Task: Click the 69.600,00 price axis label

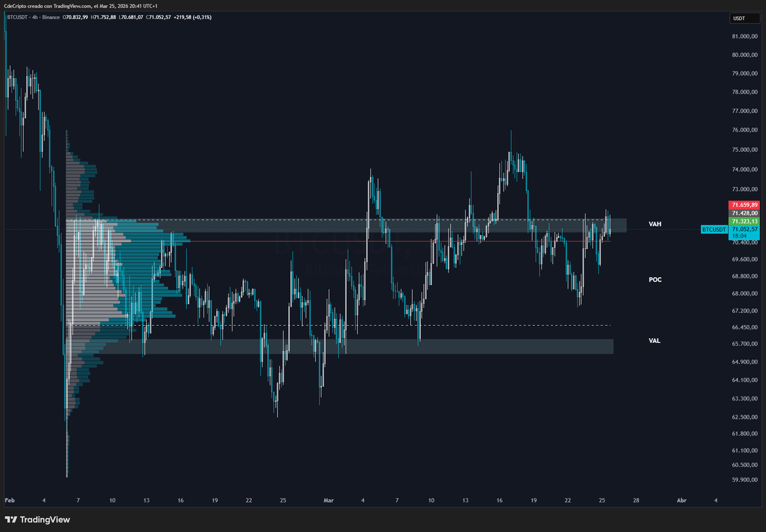Action: coord(744,259)
